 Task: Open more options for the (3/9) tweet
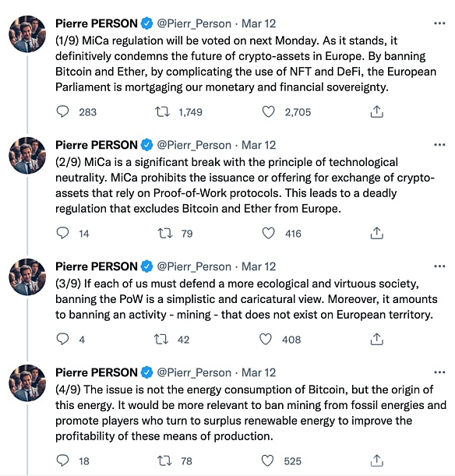(439, 266)
